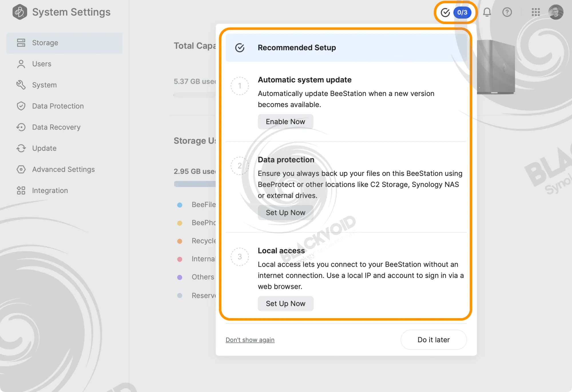The image size is (572, 392).
Task: Click the Others legend label
Action: click(x=203, y=277)
